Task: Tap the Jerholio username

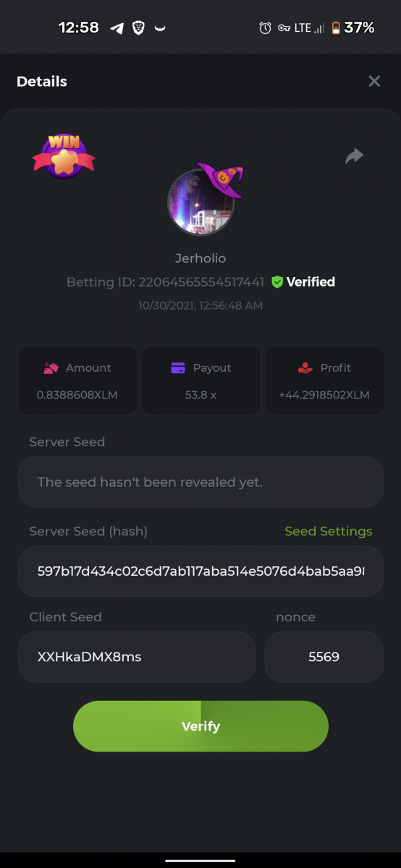Action: [200, 258]
